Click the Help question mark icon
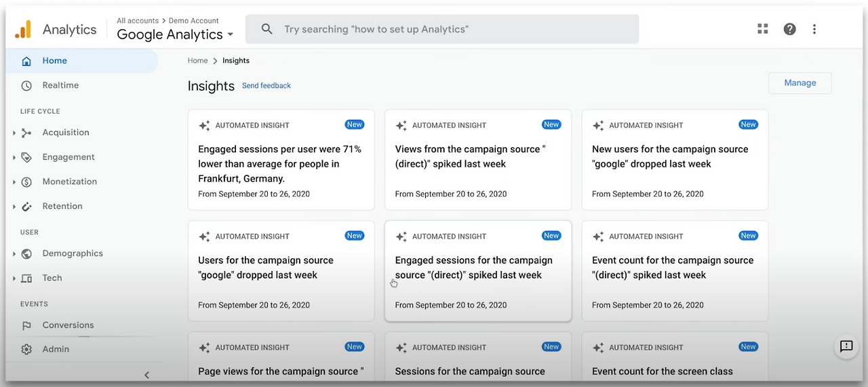 click(789, 28)
